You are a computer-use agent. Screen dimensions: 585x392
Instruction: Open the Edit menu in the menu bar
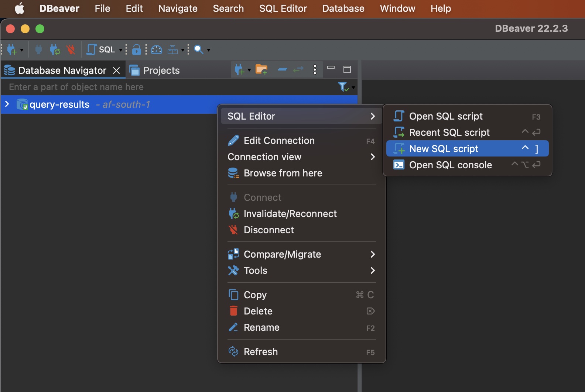tap(134, 8)
